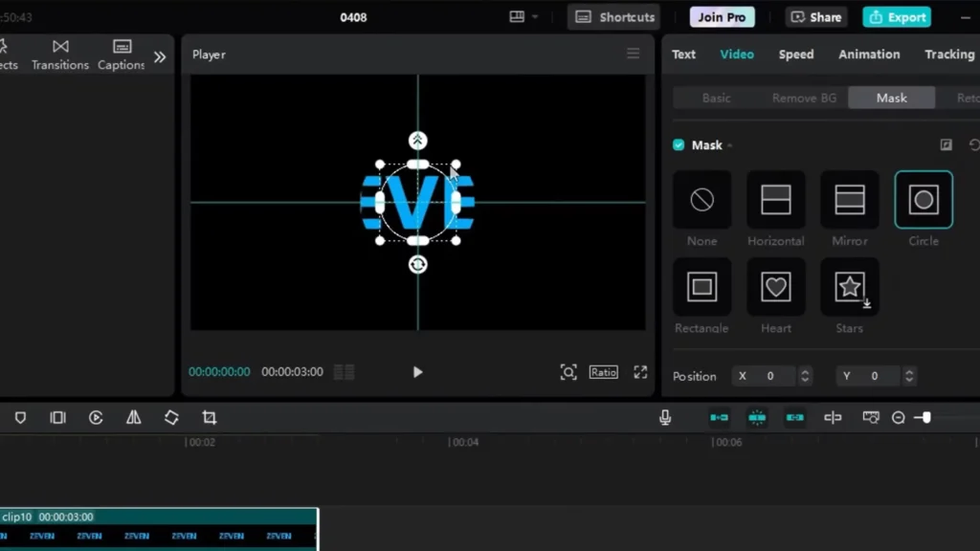Toggle preview axis on timeline
980x551 pixels.
tap(833, 417)
